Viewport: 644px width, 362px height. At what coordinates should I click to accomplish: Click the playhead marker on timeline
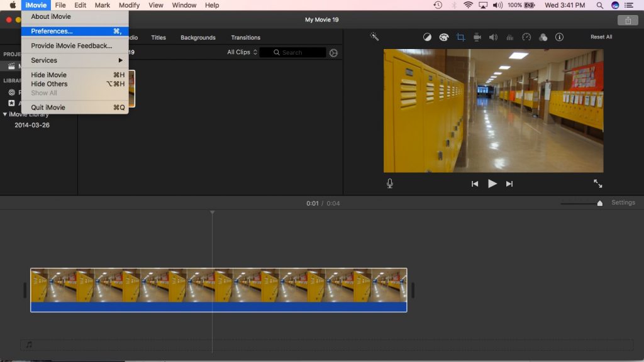213,212
